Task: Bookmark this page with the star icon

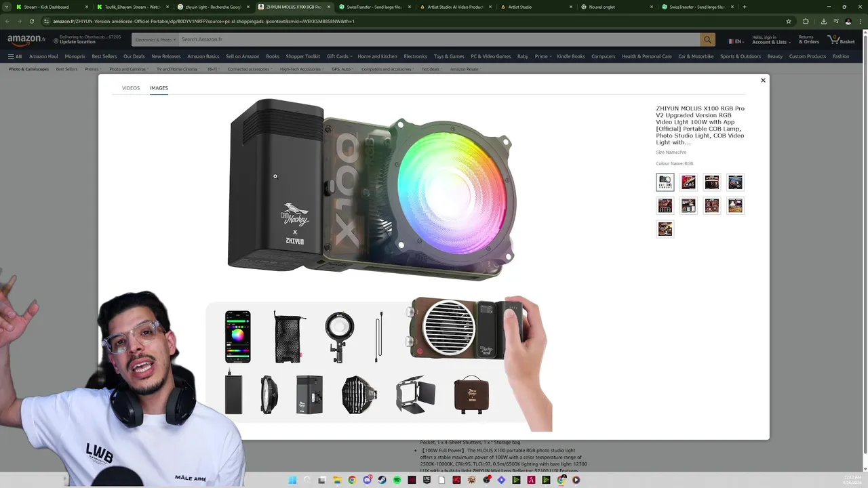Action: 789,21
